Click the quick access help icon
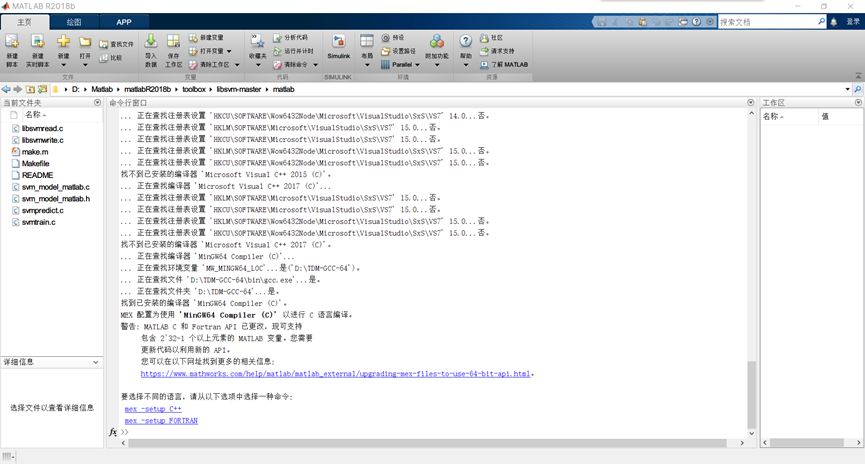 pyautogui.click(x=697, y=22)
